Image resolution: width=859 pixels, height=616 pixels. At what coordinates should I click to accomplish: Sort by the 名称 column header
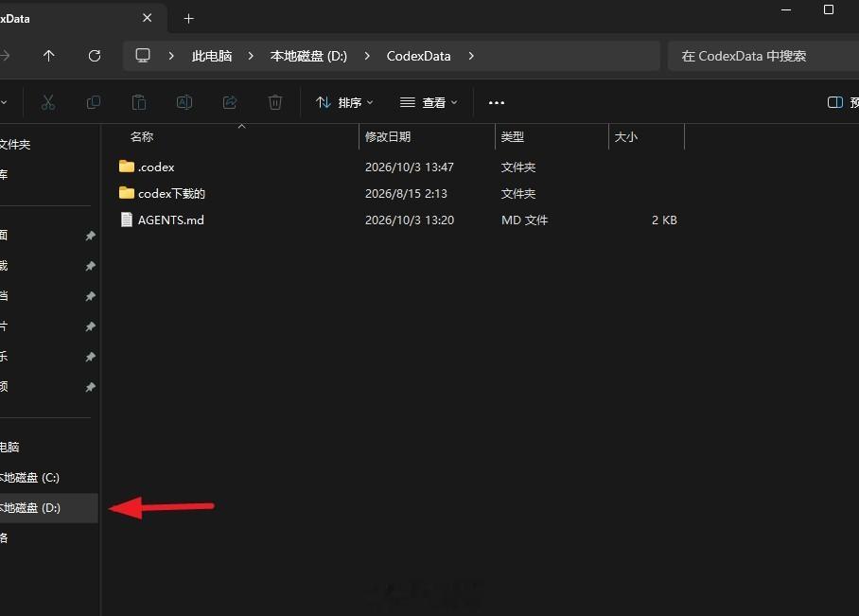point(142,136)
